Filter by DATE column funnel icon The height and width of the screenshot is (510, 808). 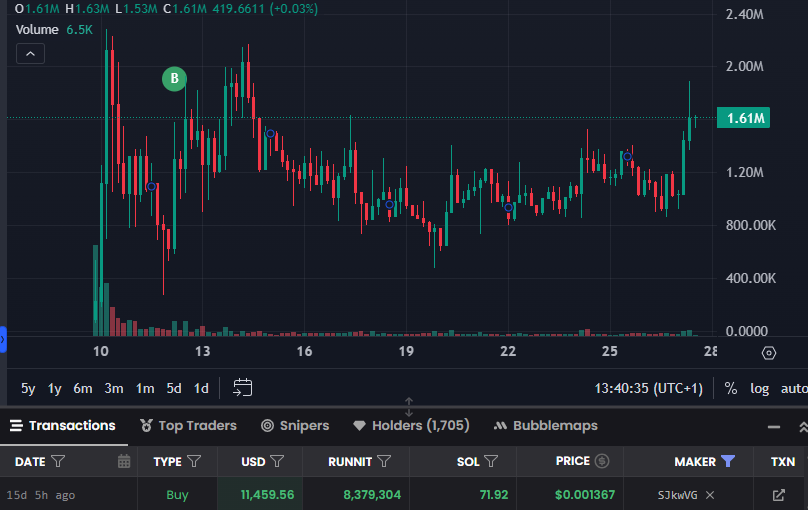58,461
